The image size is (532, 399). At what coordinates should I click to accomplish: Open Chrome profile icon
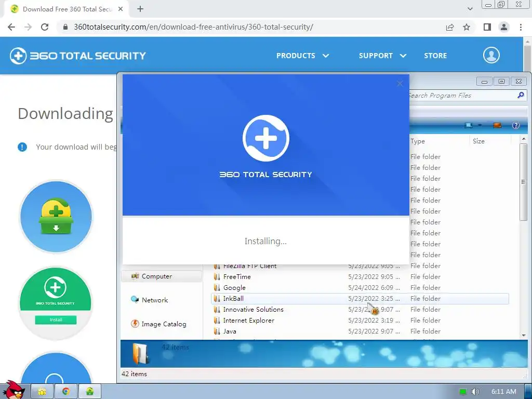504,27
